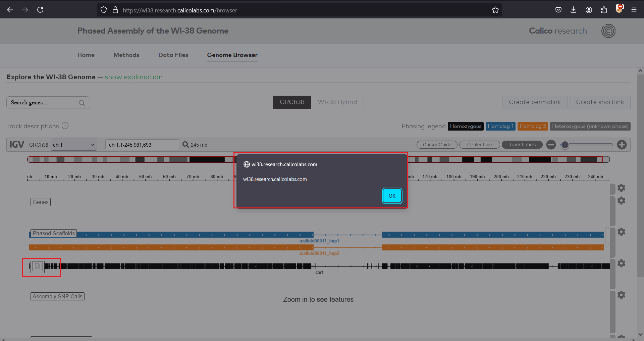Click the Genes track label
The height and width of the screenshot is (341, 644).
click(x=41, y=202)
